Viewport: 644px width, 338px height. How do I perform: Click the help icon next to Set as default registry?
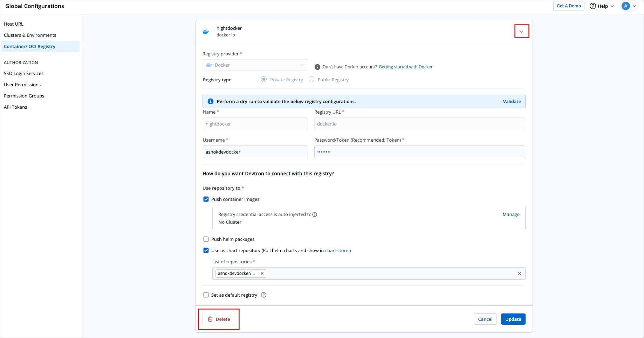pyautogui.click(x=264, y=295)
